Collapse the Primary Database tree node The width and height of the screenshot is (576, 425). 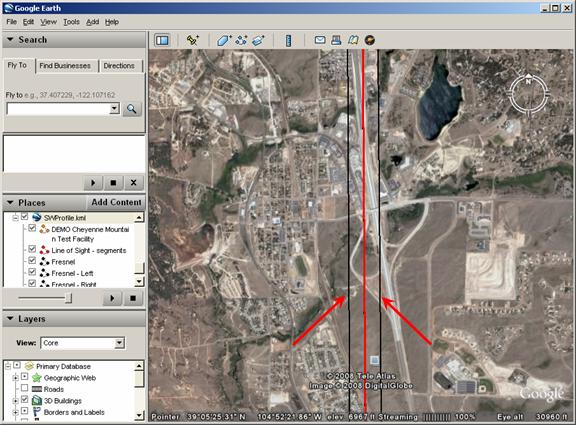(x=7, y=366)
